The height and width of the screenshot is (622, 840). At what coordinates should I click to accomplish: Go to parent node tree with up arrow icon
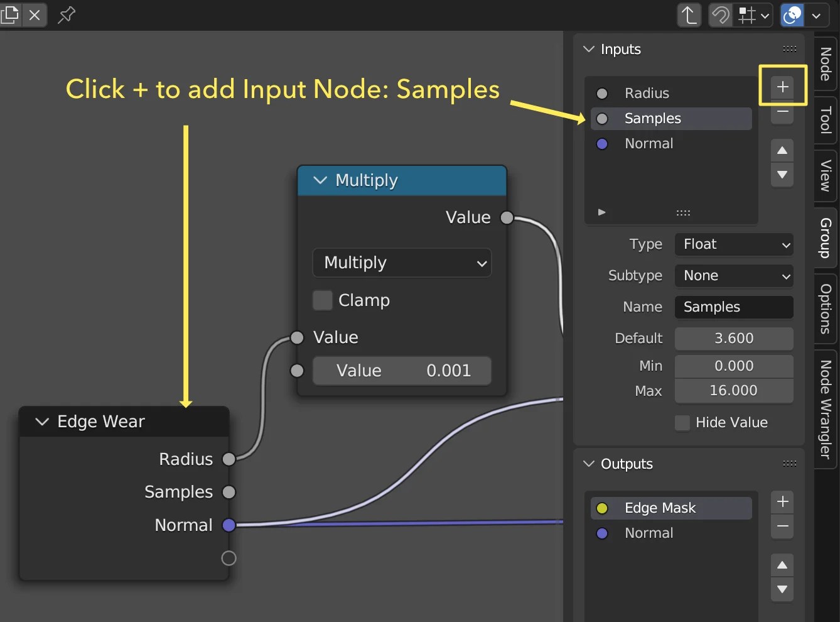point(689,15)
